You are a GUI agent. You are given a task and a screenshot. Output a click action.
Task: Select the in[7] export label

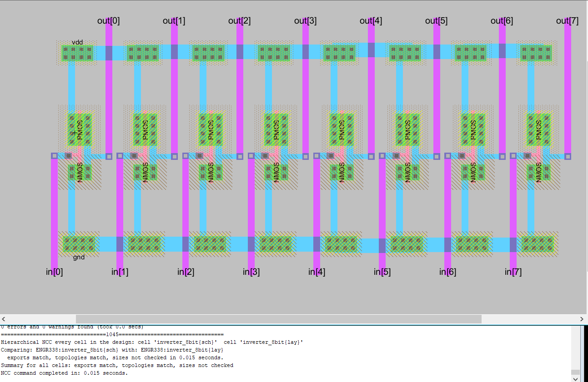click(x=513, y=272)
